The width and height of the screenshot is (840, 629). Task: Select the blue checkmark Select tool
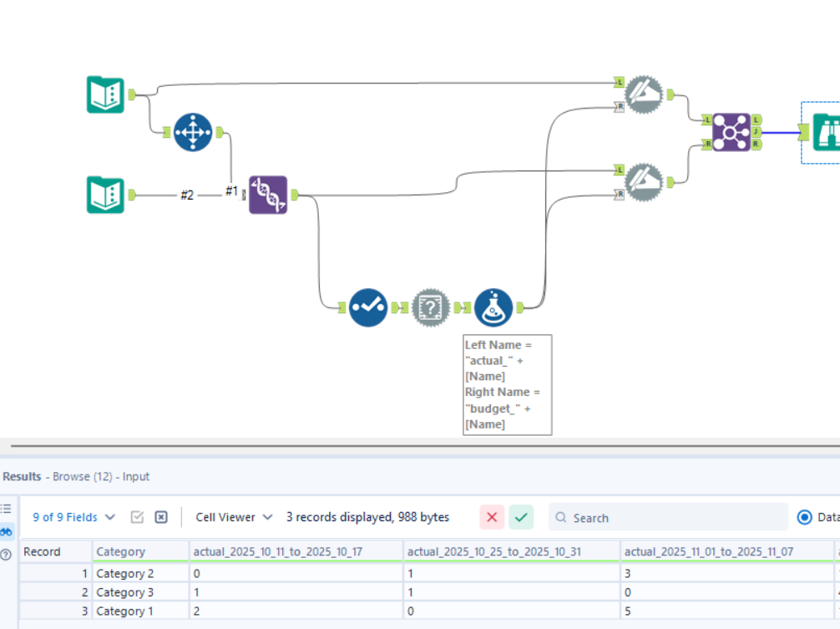pos(367,307)
